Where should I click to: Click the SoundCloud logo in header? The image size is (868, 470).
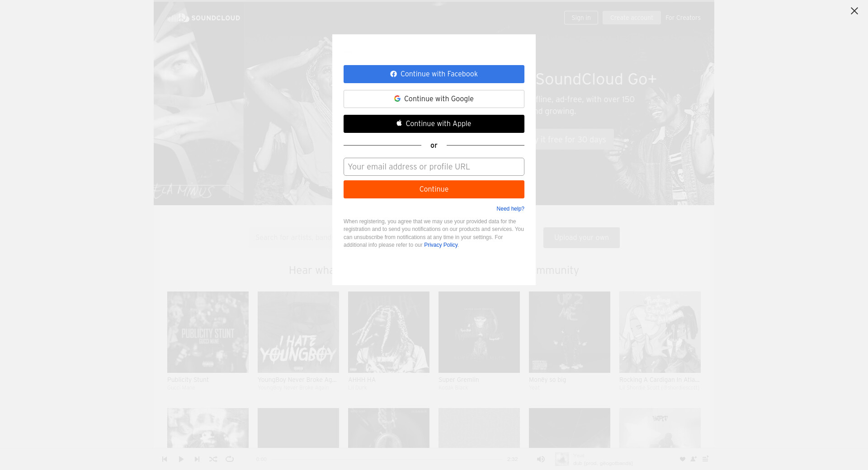[x=204, y=18]
